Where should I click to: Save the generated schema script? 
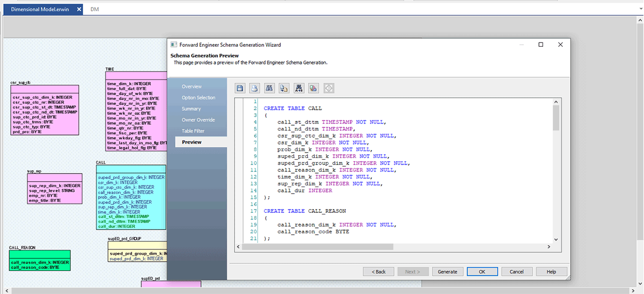240,88
